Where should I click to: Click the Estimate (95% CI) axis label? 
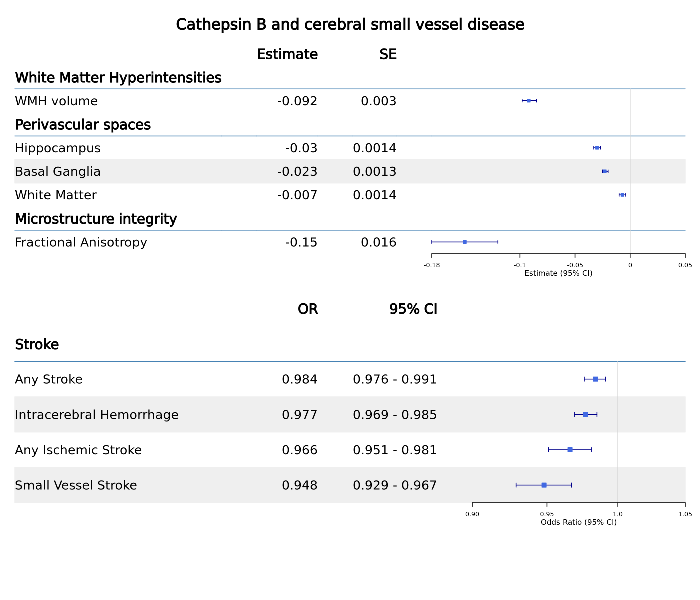558,273
